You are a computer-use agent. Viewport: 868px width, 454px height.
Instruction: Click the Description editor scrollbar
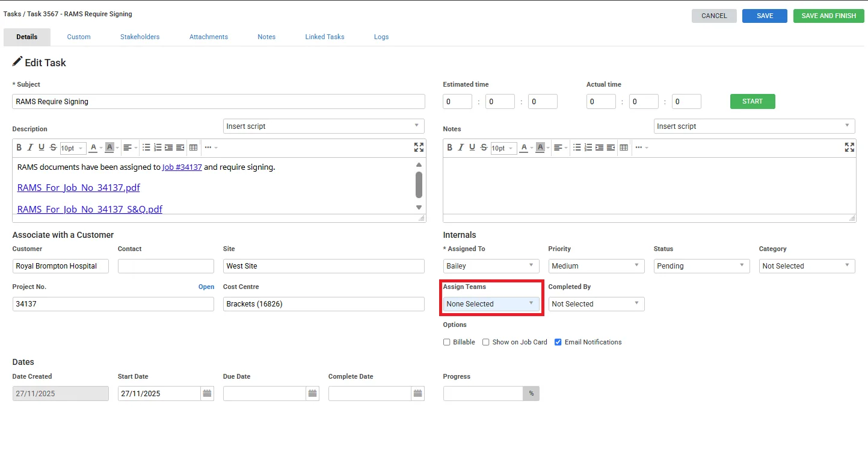click(419, 185)
